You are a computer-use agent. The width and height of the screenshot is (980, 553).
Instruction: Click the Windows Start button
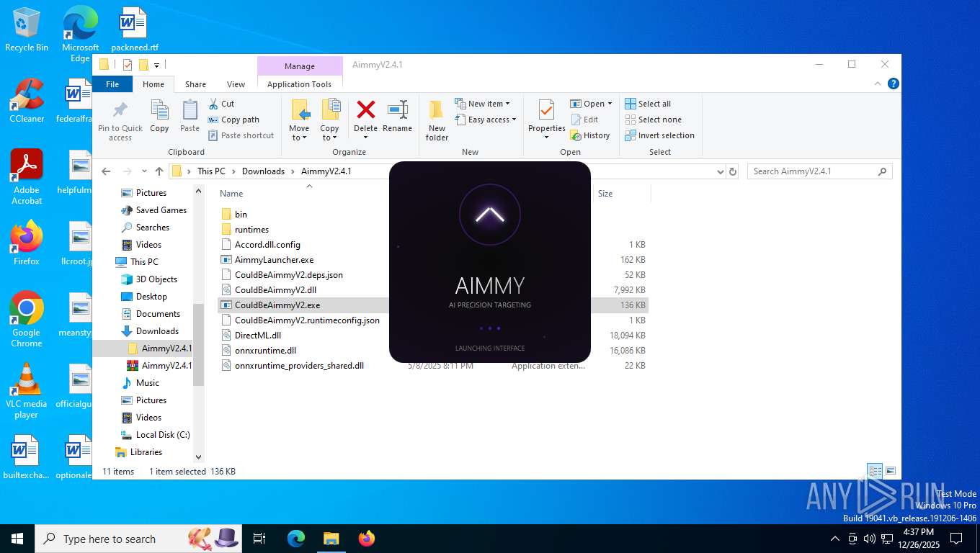click(x=17, y=539)
